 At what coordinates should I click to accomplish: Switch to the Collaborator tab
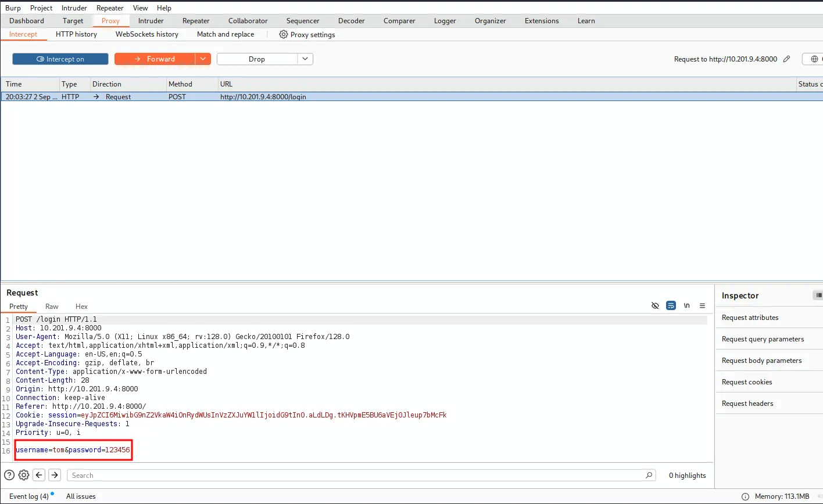coord(248,20)
